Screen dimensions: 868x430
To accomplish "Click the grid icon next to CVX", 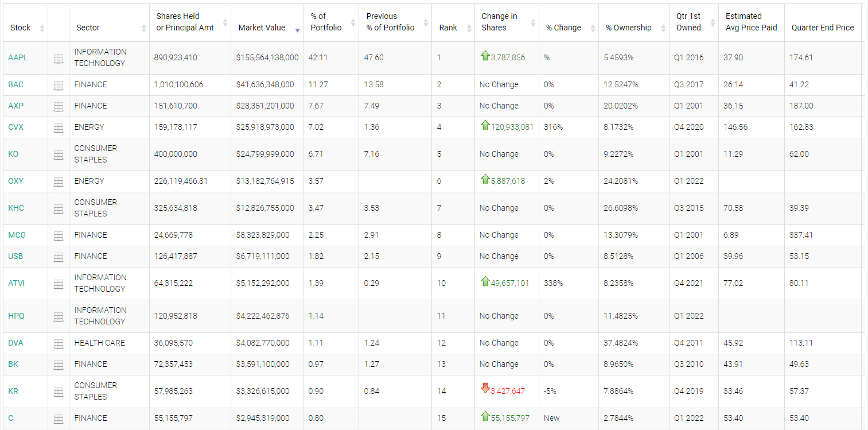I will (x=58, y=128).
